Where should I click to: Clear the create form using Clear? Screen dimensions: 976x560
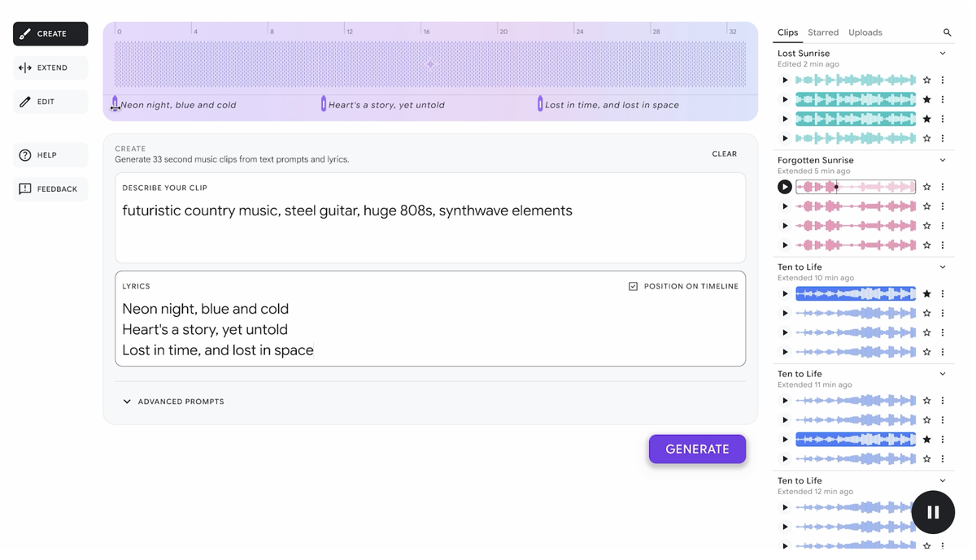[x=724, y=154]
